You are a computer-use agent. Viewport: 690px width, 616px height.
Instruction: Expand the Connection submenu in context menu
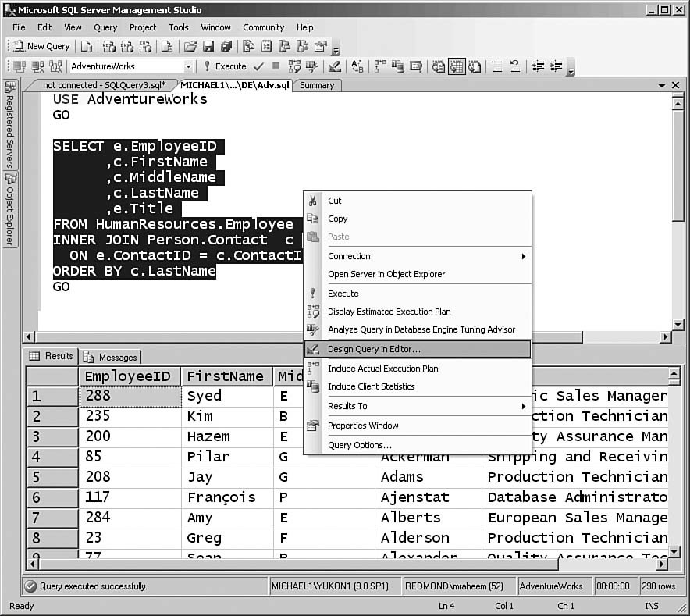(x=418, y=256)
